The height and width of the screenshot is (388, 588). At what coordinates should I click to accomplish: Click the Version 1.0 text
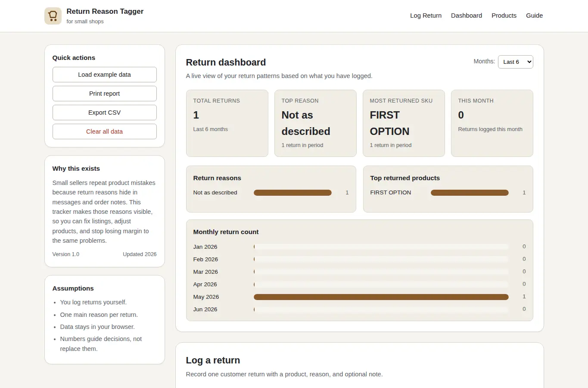pyautogui.click(x=66, y=254)
